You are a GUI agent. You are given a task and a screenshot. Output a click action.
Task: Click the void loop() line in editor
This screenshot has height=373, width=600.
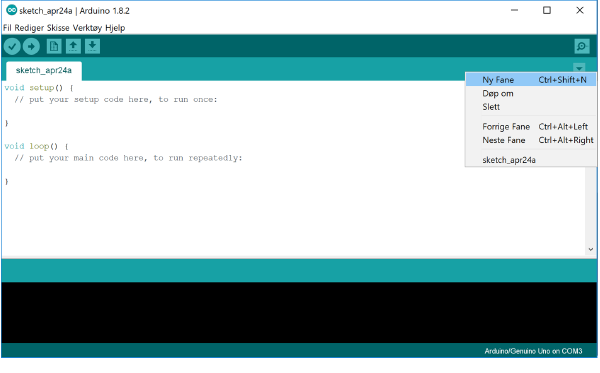pos(36,147)
